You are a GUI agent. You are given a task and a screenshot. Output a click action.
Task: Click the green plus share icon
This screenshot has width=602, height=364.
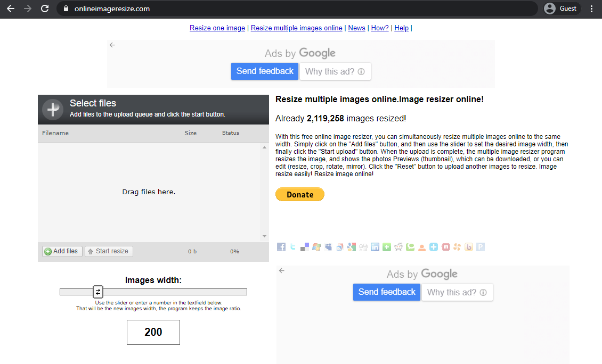click(387, 247)
